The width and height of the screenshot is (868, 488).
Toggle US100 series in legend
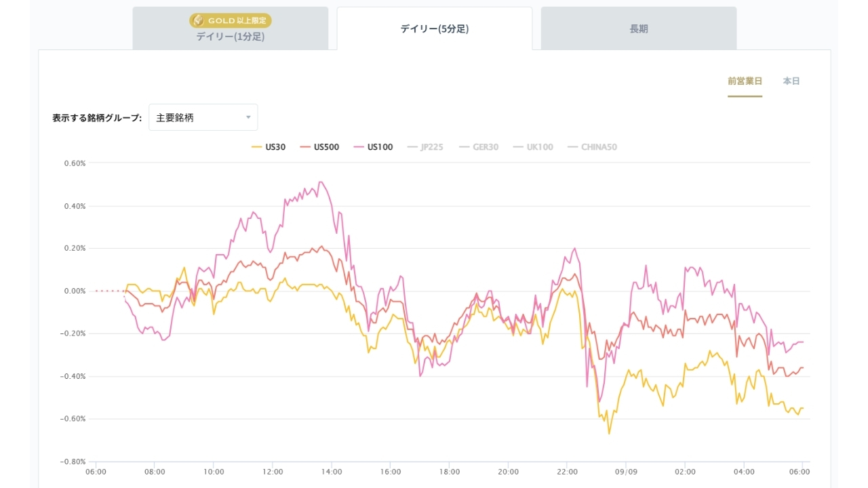coord(373,147)
